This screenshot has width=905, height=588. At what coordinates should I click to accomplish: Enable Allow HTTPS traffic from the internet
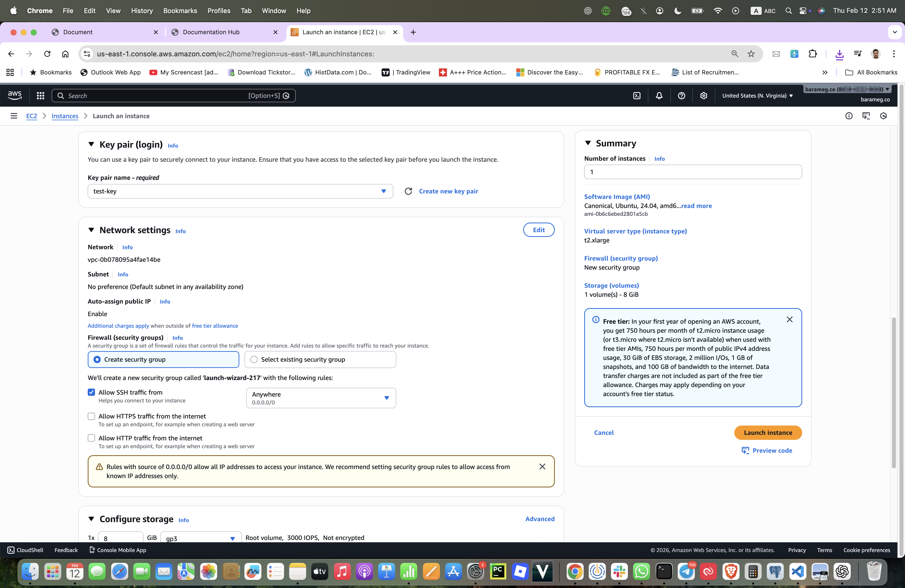click(91, 416)
